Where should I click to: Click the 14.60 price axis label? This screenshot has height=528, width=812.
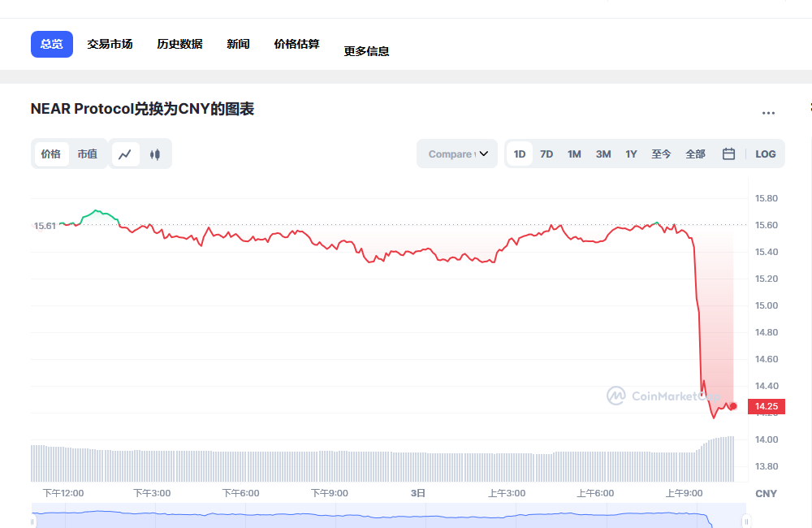(767, 359)
